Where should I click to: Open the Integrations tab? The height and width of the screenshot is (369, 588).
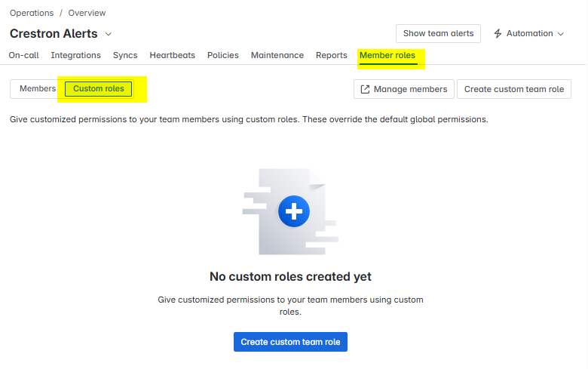click(x=75, y=55)
